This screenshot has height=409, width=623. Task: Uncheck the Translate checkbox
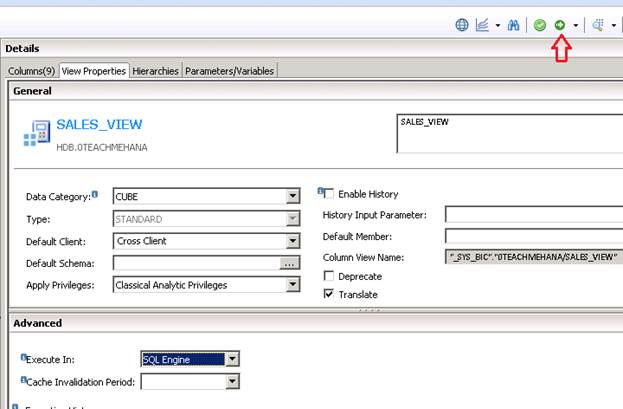tap(329, 294)
